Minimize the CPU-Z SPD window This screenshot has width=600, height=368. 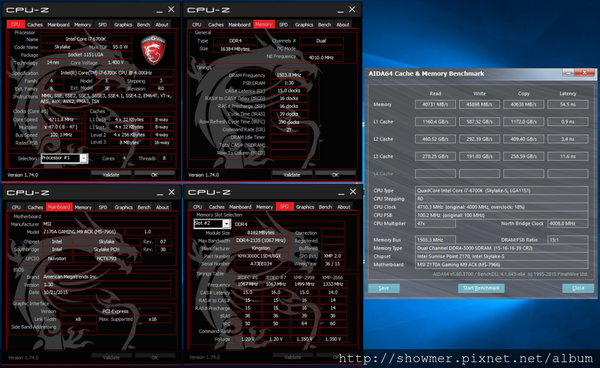point(341,192)
